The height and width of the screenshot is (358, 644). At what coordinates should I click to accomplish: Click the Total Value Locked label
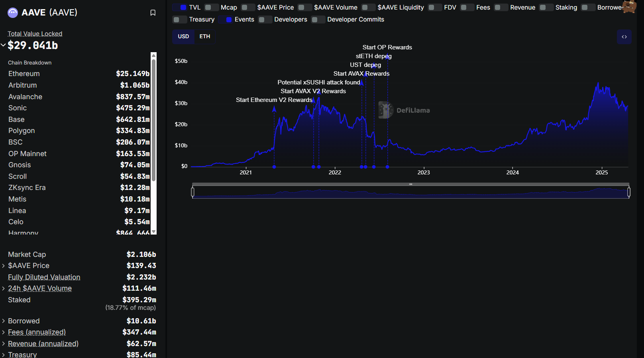[35, 34]
